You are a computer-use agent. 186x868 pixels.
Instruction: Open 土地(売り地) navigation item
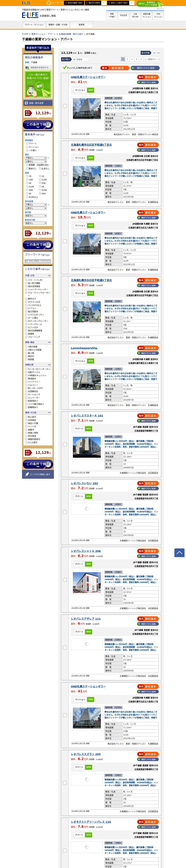[135, 15]
